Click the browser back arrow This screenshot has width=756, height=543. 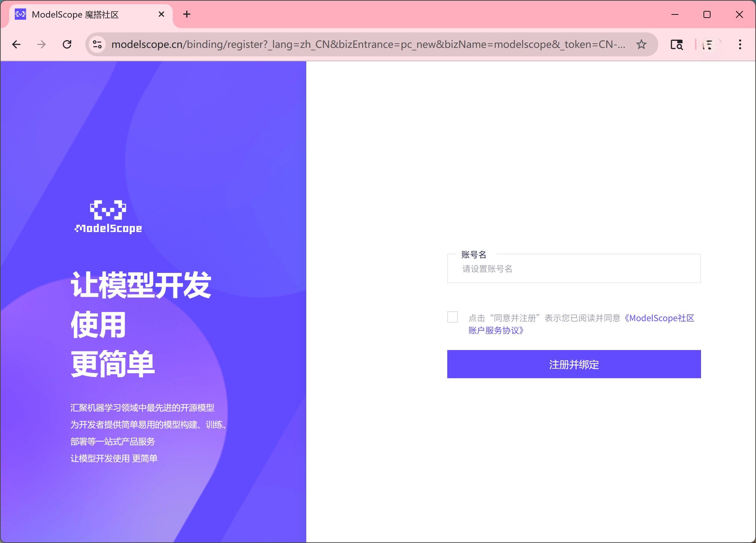pyautogui.click(x=16, y=44)
